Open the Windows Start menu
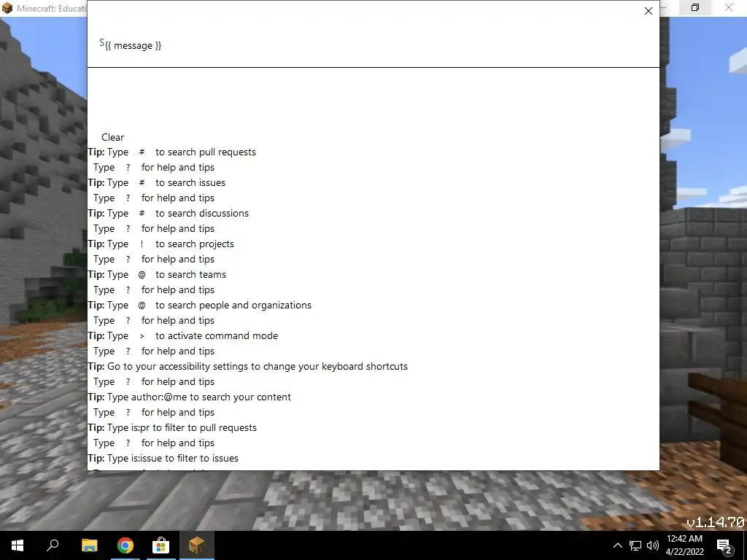The width and height of the screenshot is (747, 560). [x=18, y=545]
